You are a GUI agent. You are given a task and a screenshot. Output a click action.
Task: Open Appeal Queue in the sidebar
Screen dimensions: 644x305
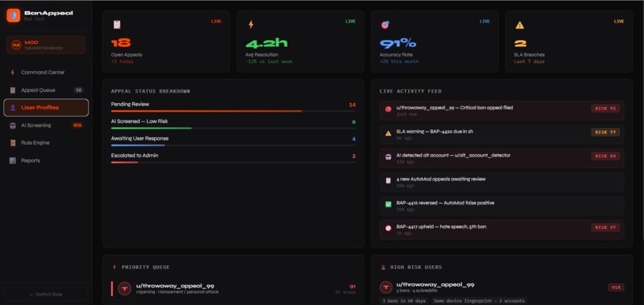click(x=46, y=90)
